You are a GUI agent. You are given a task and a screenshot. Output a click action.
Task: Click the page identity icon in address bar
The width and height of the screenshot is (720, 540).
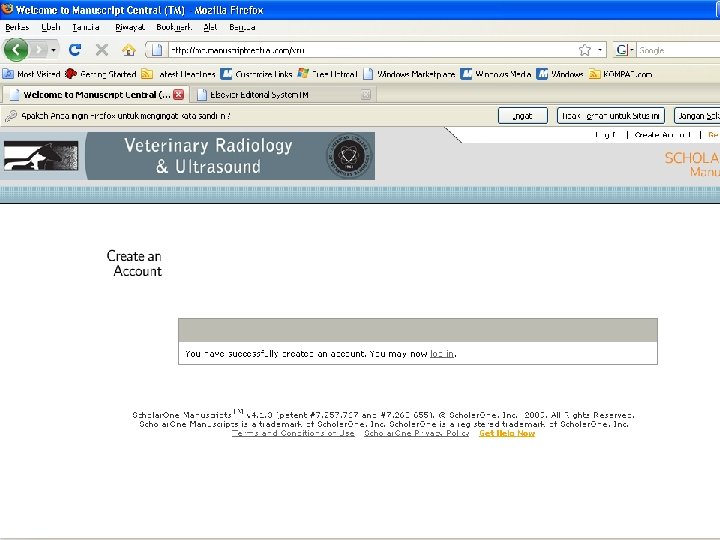pos(157,50)
